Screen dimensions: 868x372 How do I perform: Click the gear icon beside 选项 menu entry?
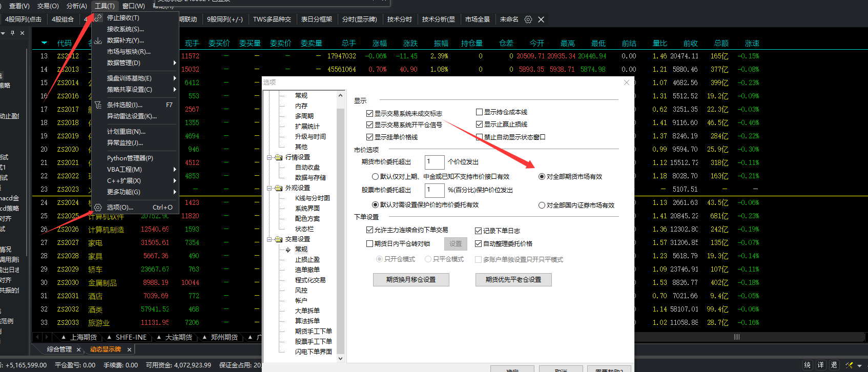point(98,208)
